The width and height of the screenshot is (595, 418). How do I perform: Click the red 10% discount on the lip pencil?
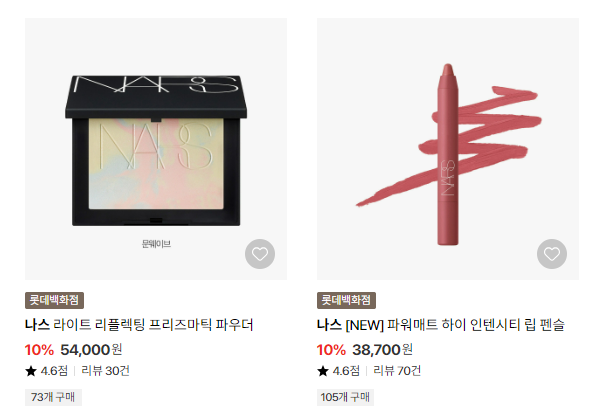tap(331, 350)
